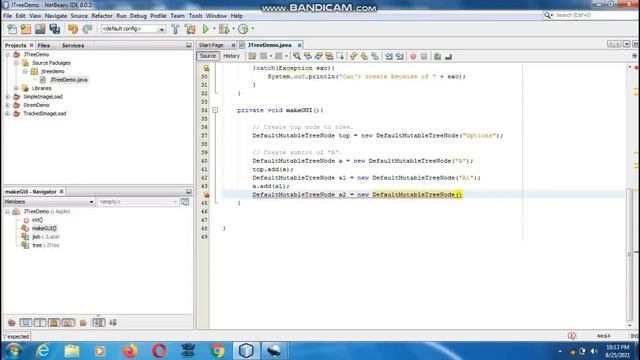Expand the SimpleImageLoad project
This screenshot has width=640, height=360.
point(7,97)
